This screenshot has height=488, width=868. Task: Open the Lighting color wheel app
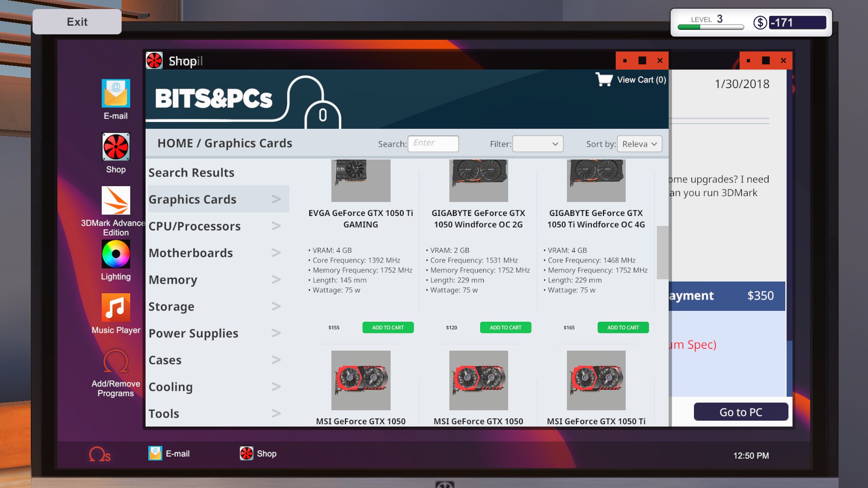point(116,254)
